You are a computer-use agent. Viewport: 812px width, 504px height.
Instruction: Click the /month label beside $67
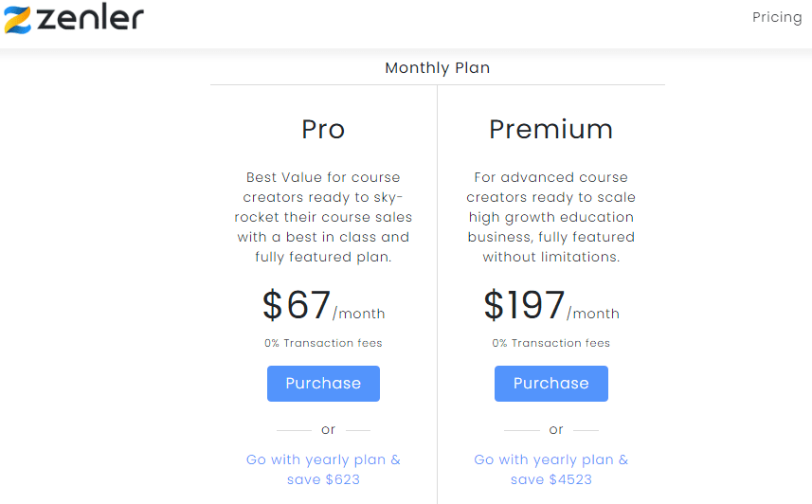(359, 314)
